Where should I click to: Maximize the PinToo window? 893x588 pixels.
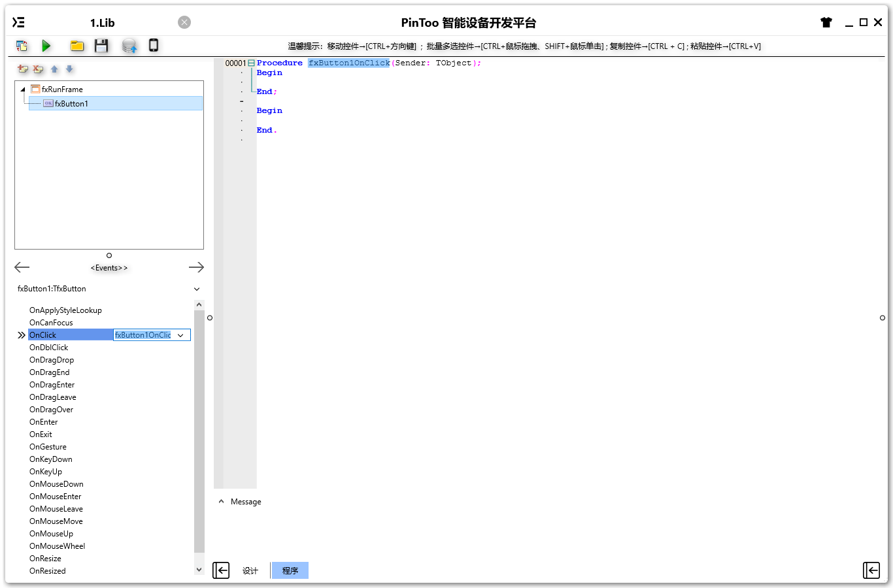click(x=864, y=22)
